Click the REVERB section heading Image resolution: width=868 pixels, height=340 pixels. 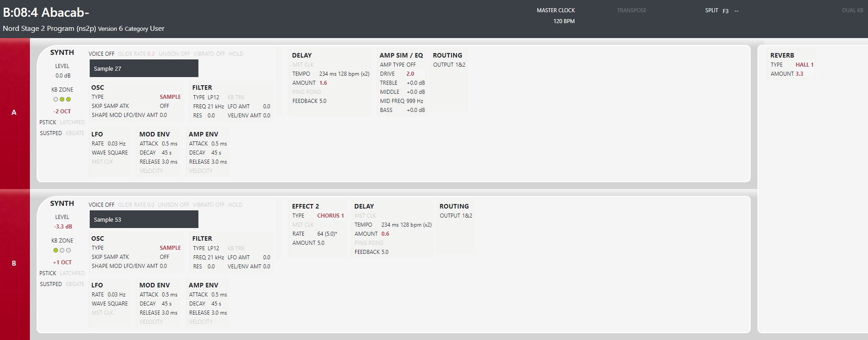(782, 55)
